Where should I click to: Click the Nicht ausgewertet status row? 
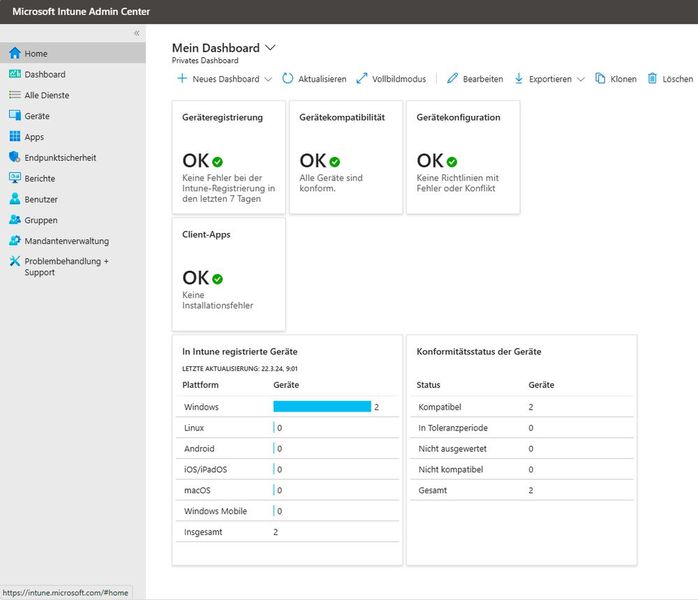pos(522,449)
